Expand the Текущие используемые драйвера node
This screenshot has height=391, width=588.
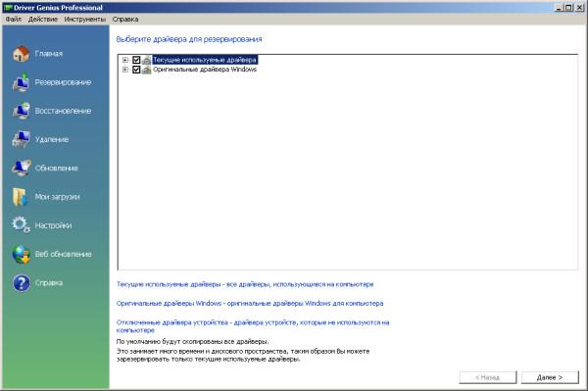[x=125, y=60]
